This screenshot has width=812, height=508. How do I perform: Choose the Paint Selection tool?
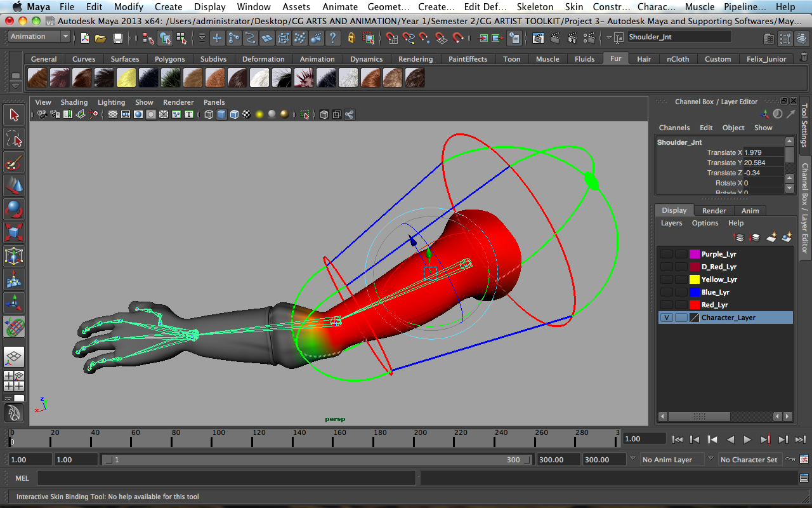[x=14, y=162]
